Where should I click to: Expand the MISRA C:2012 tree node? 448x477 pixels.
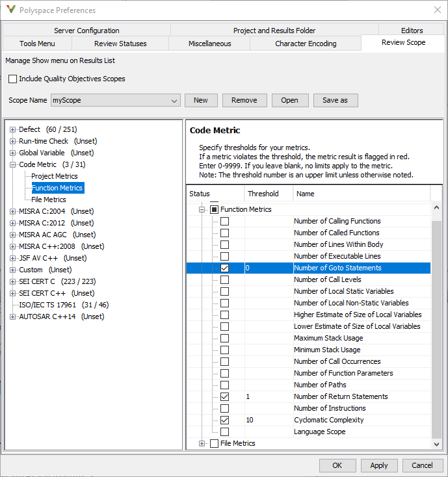pos(12,224)
